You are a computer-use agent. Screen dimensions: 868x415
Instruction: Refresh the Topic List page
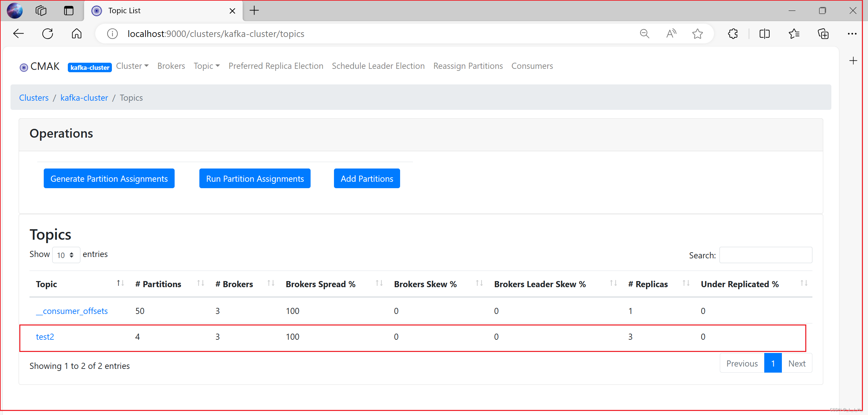[x=47, y=33]
